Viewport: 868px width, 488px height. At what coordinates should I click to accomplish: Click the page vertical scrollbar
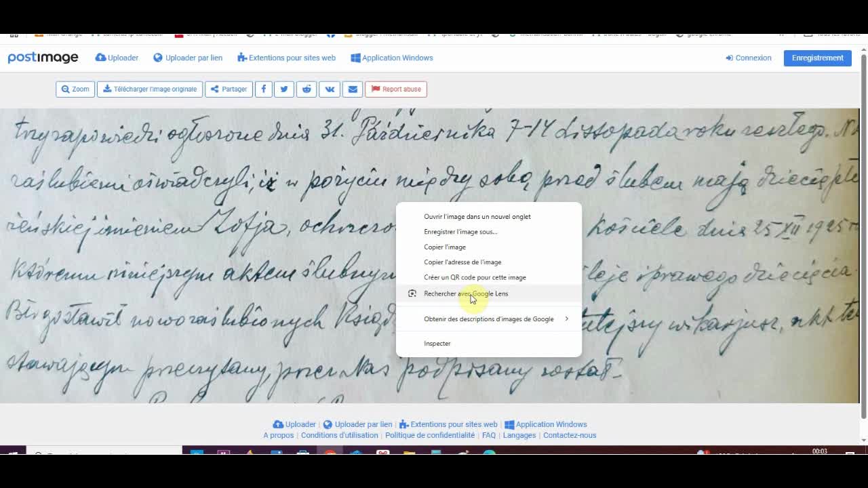click(863, 237)
